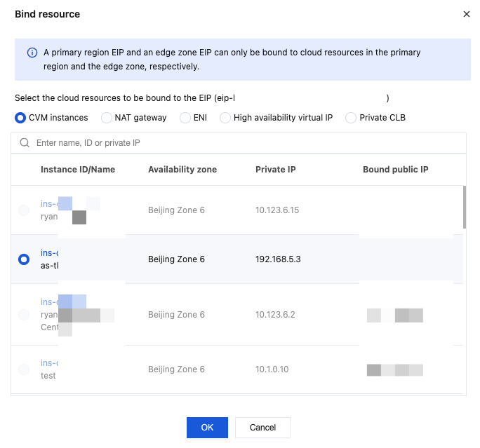480x448 pixels.
Task: Click Beijing Zone 6 in the 10.1.0.10 row
Action: (x=176, y=369)
